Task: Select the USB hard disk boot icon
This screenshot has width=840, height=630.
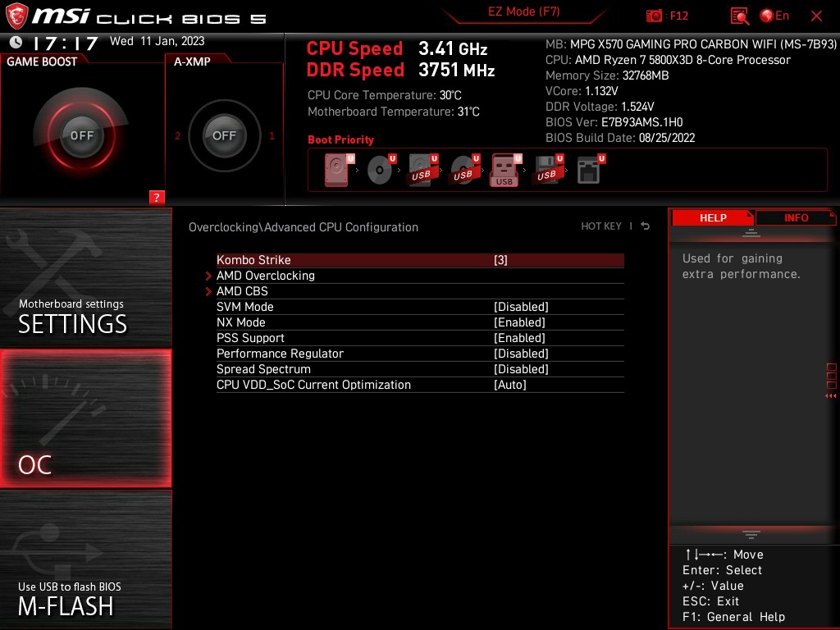Action: click(422, 170)
